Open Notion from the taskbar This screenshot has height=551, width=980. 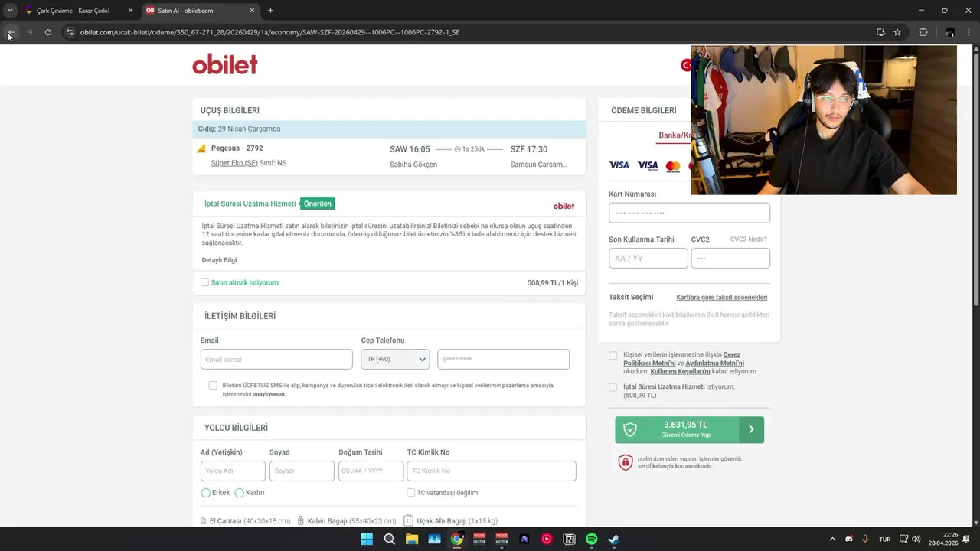click(x=570, y=539)
